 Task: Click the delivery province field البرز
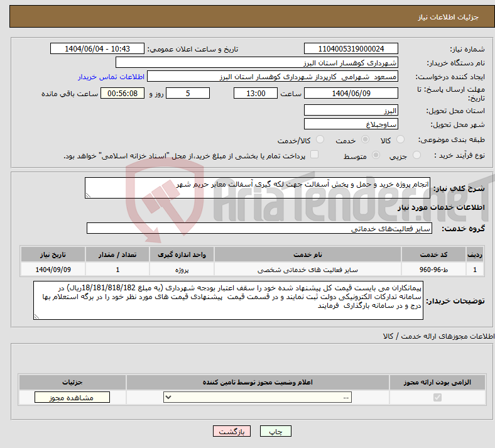(x=351, y=110)
